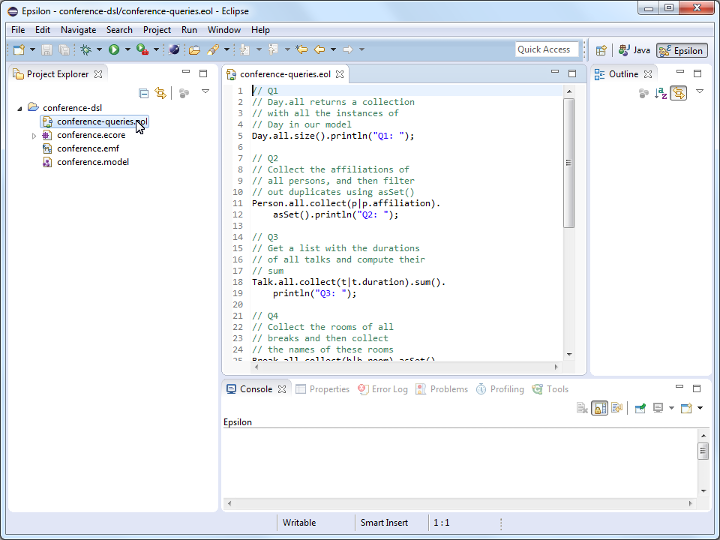Click the Save disk icon
The image size is (720, 540).
47,49
